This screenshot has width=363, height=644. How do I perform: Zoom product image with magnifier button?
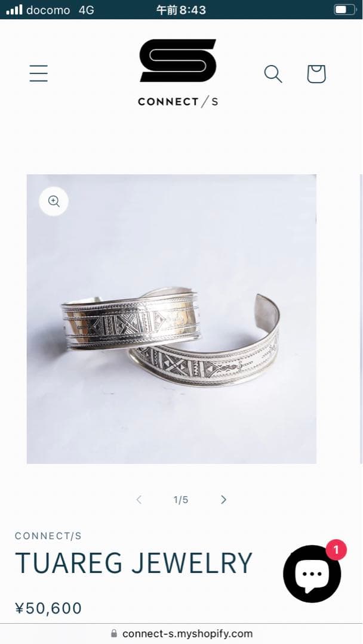click(54, 202)
